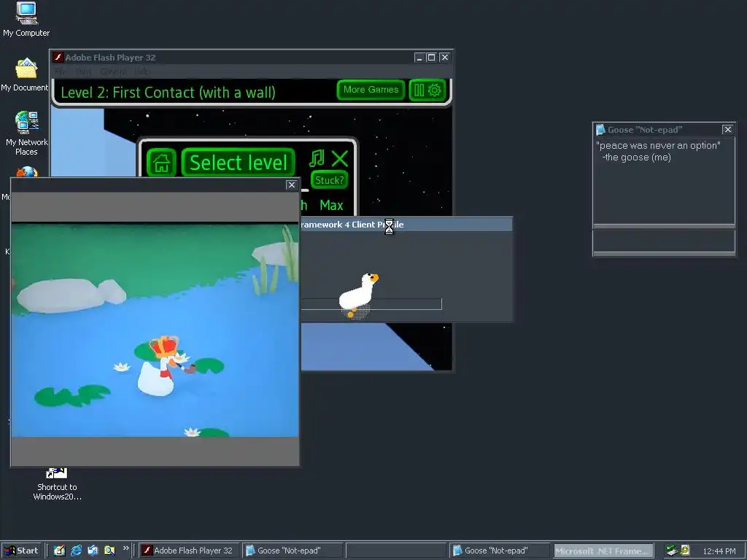Open My Documents desktop icon
The height and width of the screenshot is (560, 747).
click(x=26, y=74)
